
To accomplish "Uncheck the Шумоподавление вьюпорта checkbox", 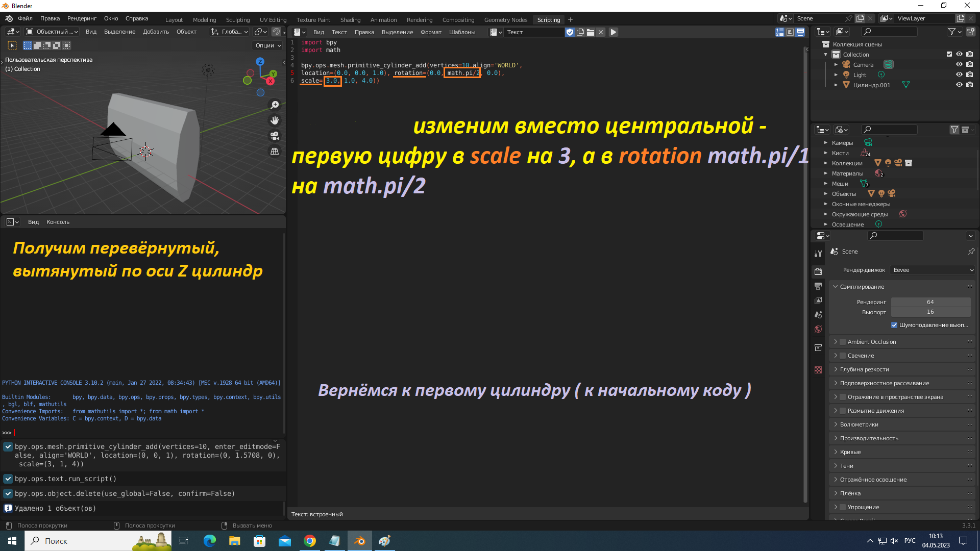I will click(x=894, y=325).
